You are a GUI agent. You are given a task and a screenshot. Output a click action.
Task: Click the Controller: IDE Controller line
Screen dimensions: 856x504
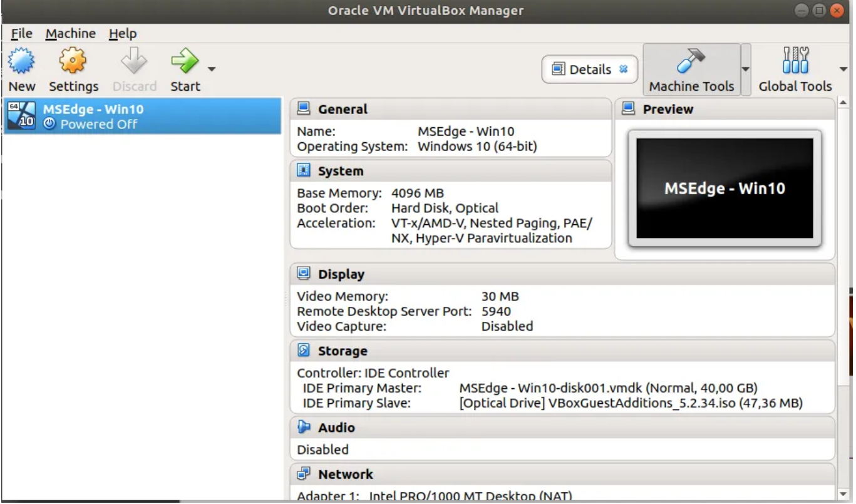pos(373,373)
